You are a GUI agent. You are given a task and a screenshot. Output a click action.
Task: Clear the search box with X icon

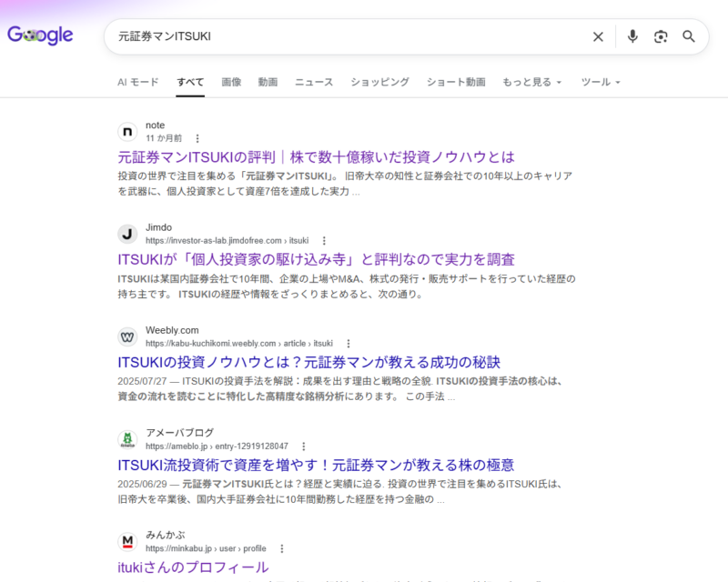pyautogui.click(x=598, y=36)
